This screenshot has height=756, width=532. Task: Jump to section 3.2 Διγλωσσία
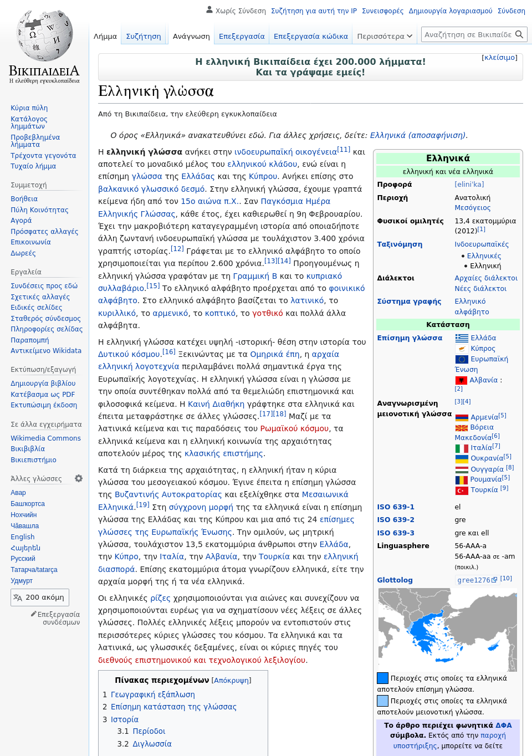pos(152,744)
